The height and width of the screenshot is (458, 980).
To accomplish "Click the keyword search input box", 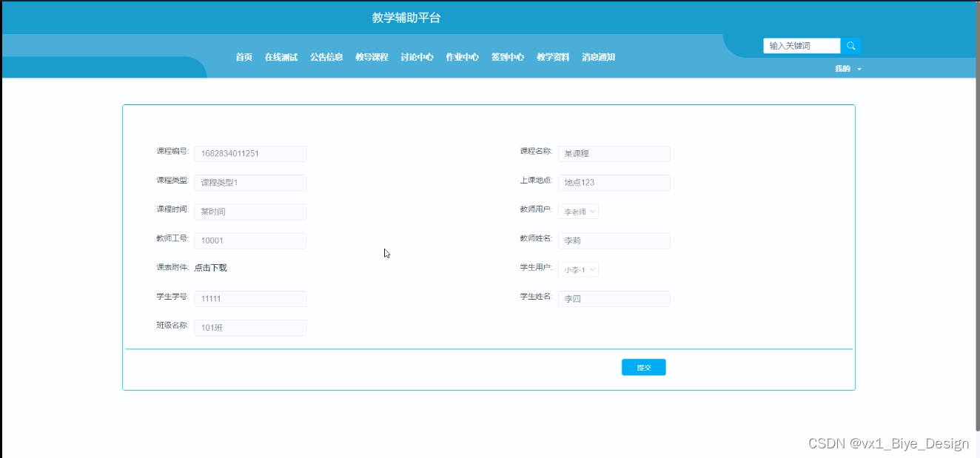I will pyautogui.click(x=802, y=46).
